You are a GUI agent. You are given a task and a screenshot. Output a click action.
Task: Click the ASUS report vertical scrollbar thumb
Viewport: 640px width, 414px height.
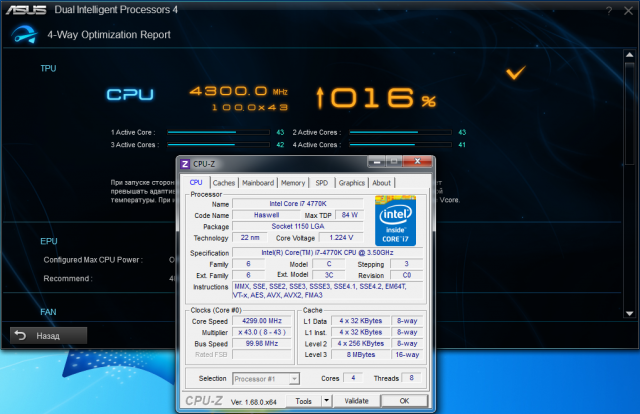coord(629,114)
